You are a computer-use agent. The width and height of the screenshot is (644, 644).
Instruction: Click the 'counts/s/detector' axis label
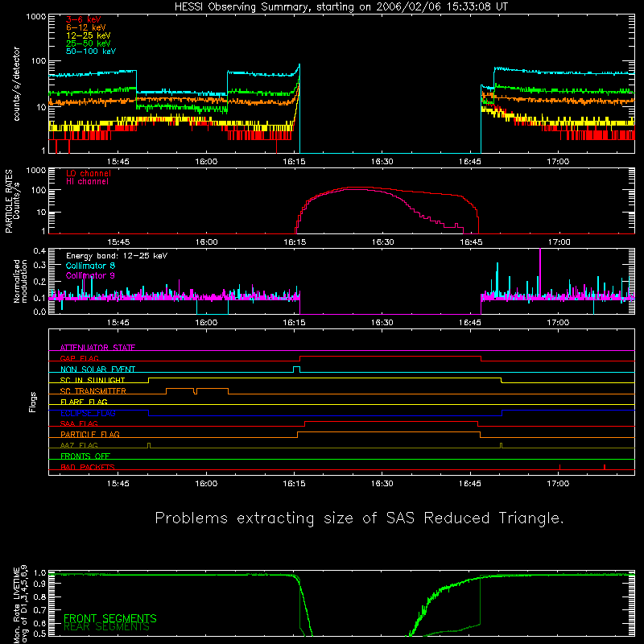16,84
